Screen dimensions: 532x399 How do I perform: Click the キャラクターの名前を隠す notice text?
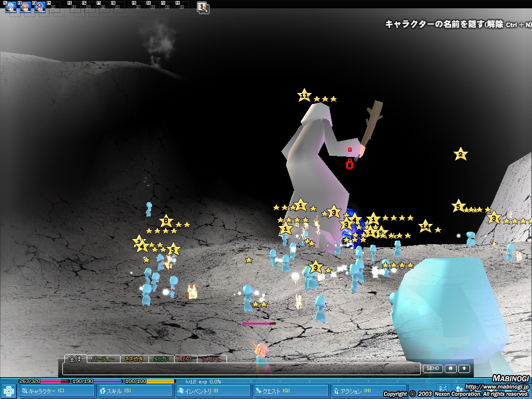(458, 24)
